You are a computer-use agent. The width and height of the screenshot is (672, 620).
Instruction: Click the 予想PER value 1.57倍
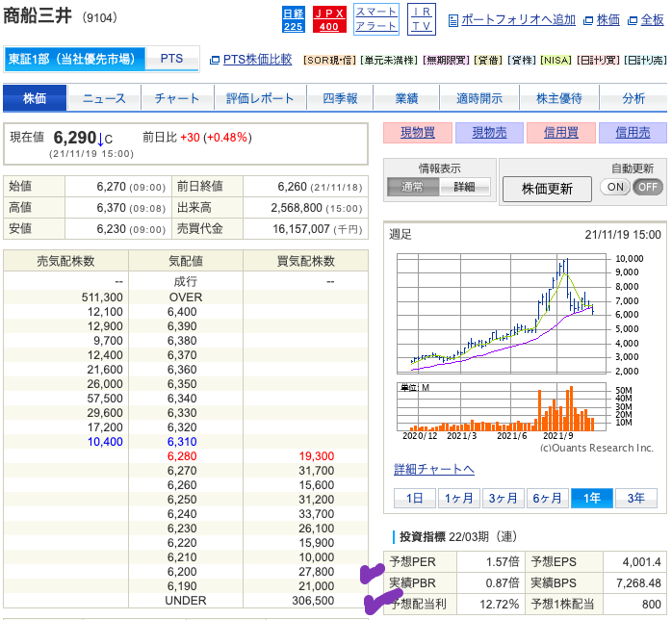point(503,561)
